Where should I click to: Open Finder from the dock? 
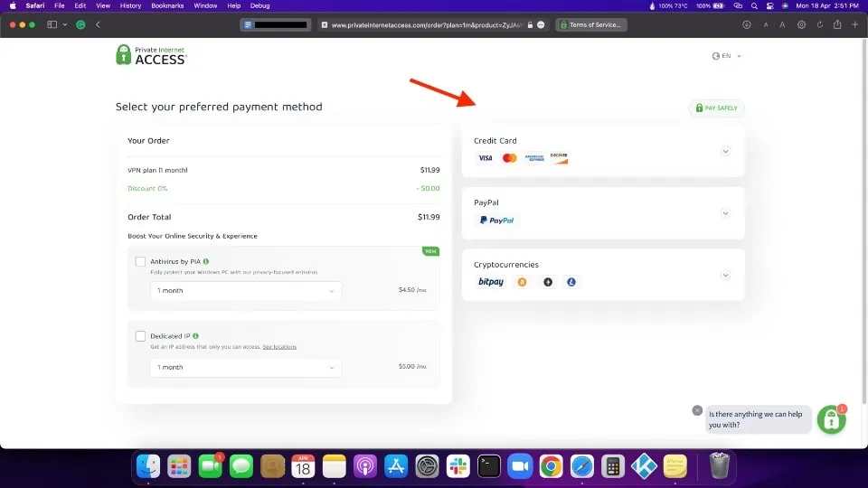point(148,466)
